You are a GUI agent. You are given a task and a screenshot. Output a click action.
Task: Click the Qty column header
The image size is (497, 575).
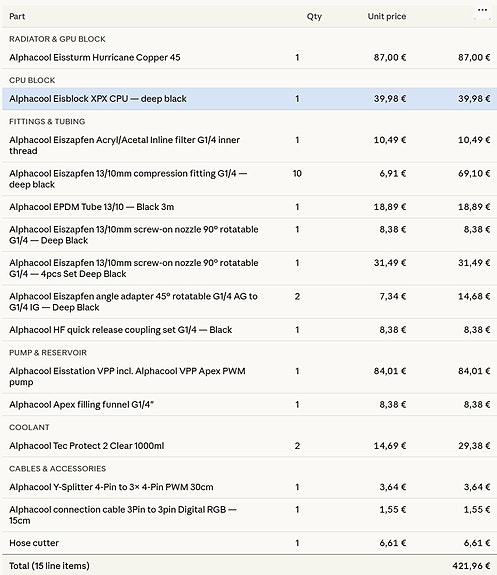(314, 17)
